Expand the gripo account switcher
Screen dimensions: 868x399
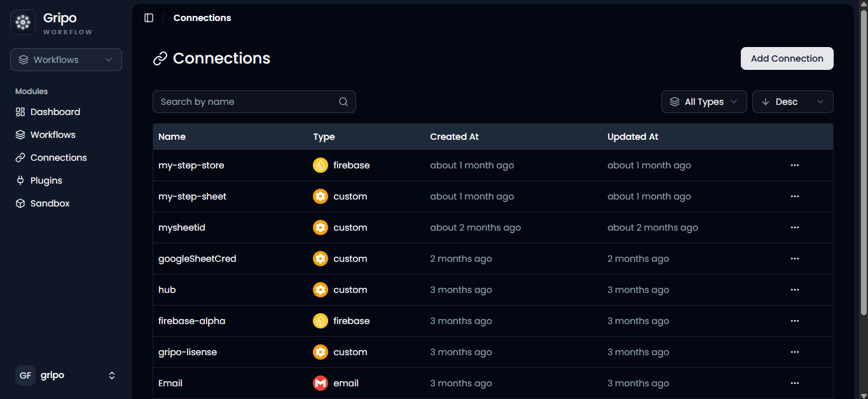pos(66,375)
